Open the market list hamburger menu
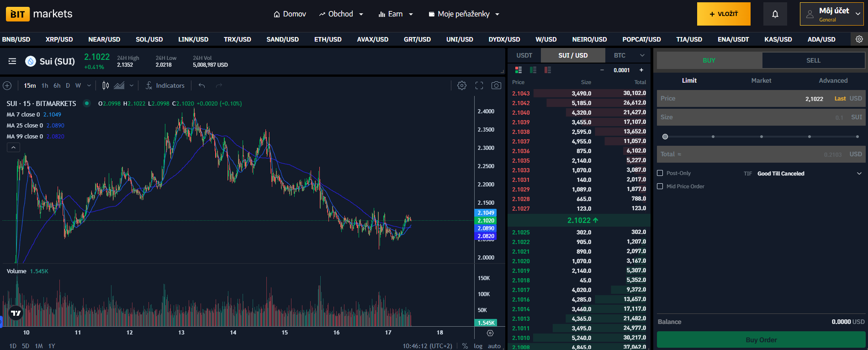 (12, 61)
